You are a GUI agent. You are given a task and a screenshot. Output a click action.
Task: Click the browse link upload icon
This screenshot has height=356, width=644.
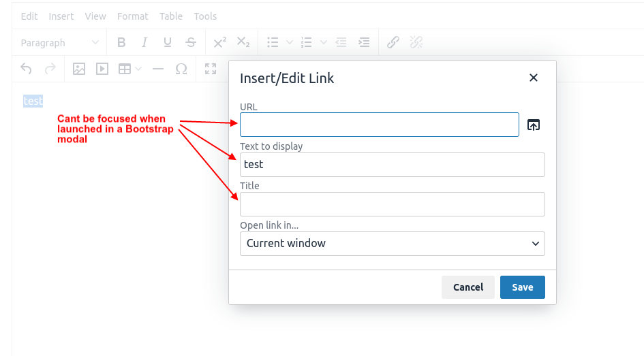(534, 125)
